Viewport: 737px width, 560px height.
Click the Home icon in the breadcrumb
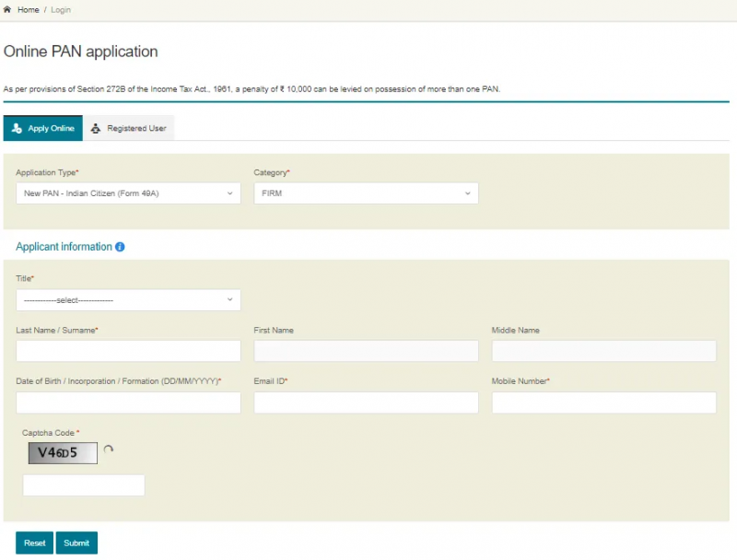tap(8, 9)
